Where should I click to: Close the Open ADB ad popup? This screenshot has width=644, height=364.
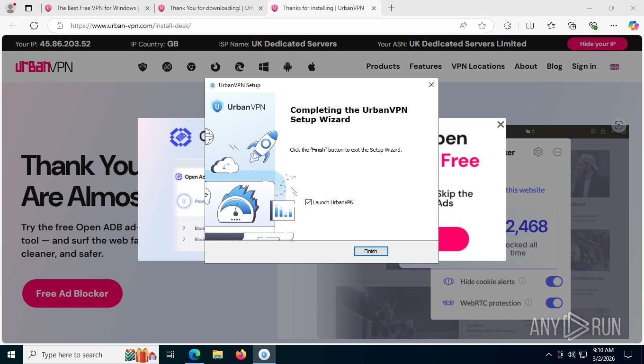pos(500,125)
